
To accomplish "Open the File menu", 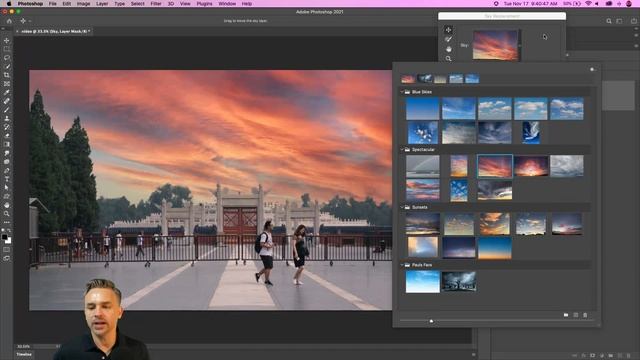I will point(53,4).
